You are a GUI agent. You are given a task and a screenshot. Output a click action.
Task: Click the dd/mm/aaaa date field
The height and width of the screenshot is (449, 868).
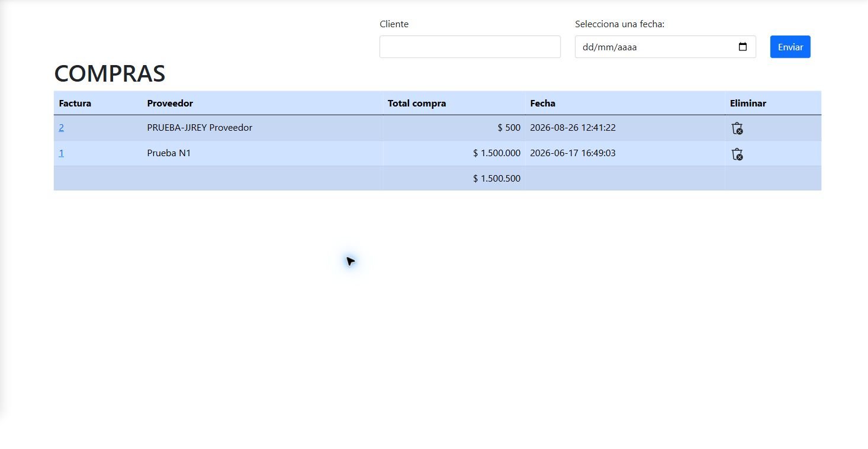point(665,47)
